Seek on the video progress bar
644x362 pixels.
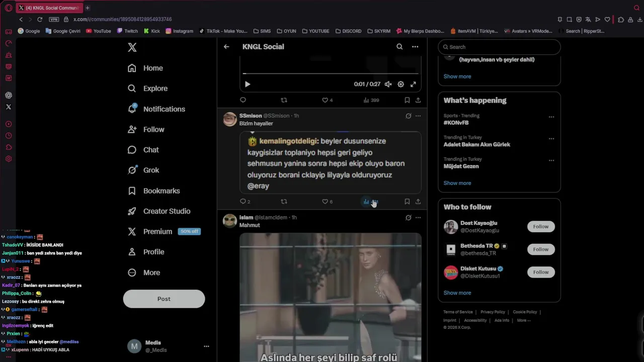click(x=330, y=74)
